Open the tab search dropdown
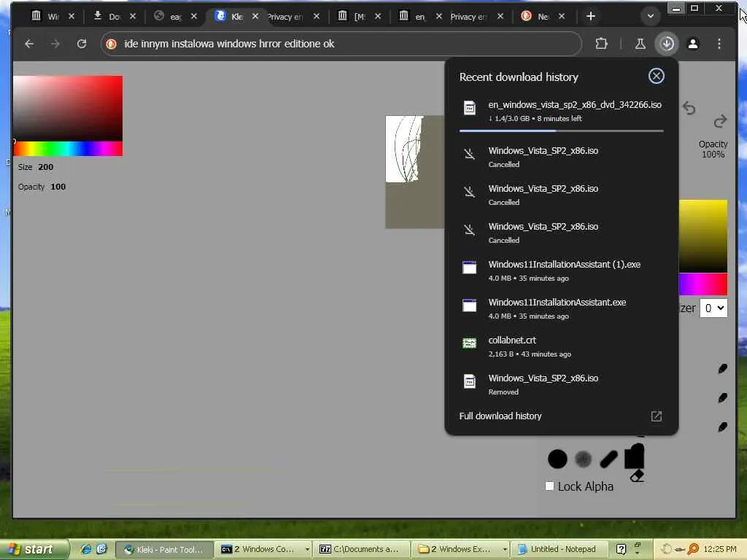 pyautogui.click(x=650, y=16)
